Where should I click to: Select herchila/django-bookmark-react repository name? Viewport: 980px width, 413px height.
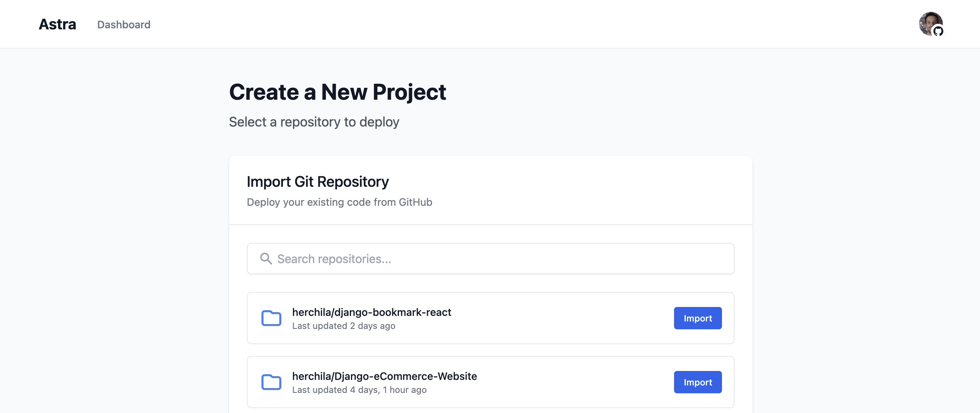coord(371,312)
